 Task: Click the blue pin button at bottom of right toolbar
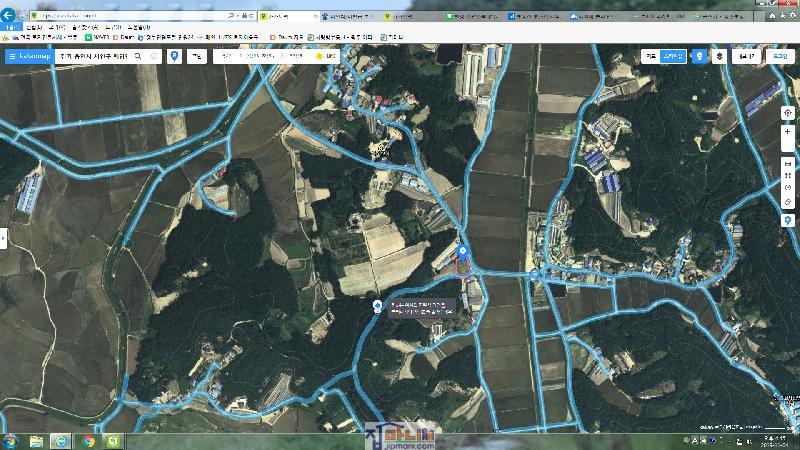788,221
